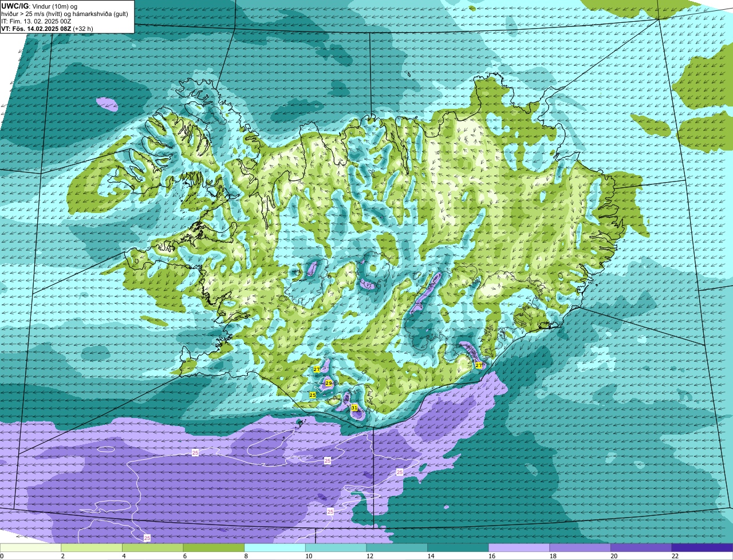
Task: Click the yellow peak gust label "31"
Action: pyautogui.click(x=354, y=408)
